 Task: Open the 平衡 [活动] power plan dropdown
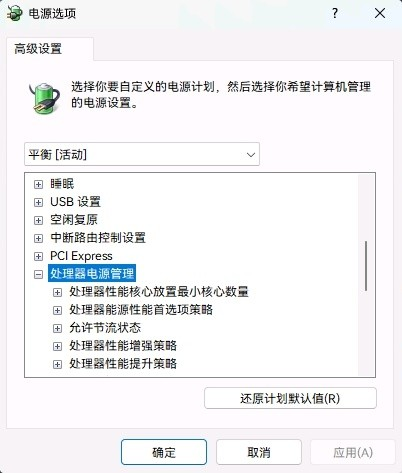click(x=142, y=154)
